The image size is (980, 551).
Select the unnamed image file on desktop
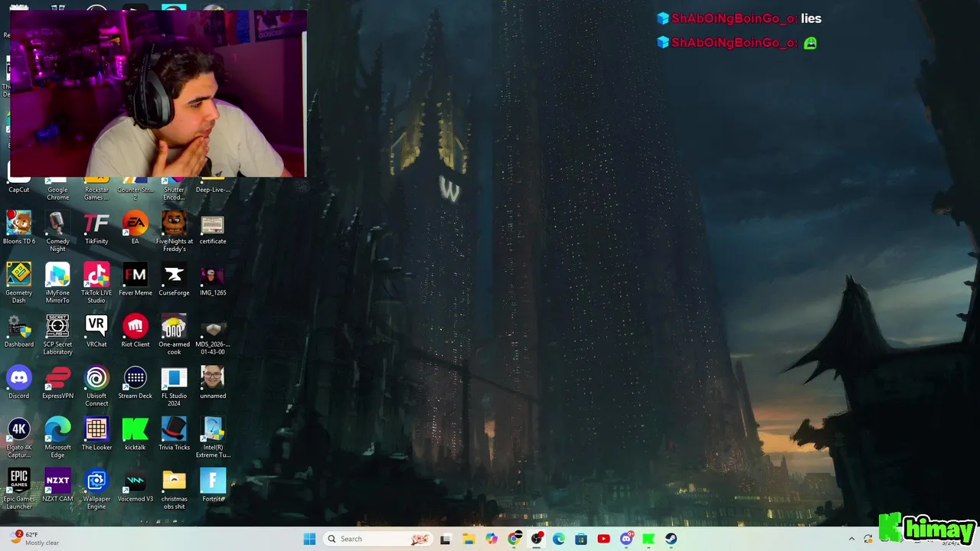(x=213, y=378)
